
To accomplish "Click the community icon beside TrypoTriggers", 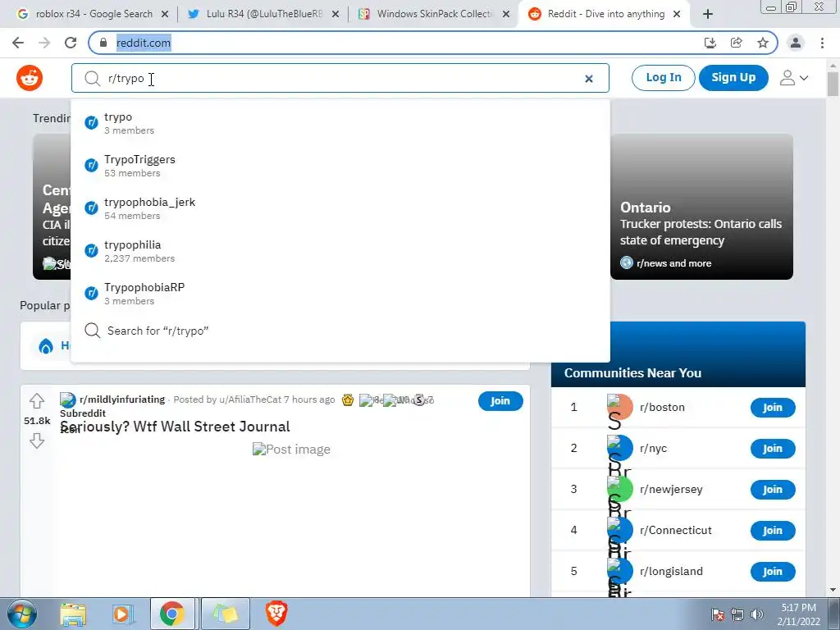I will pyautogui.click(x=92, y=166).
